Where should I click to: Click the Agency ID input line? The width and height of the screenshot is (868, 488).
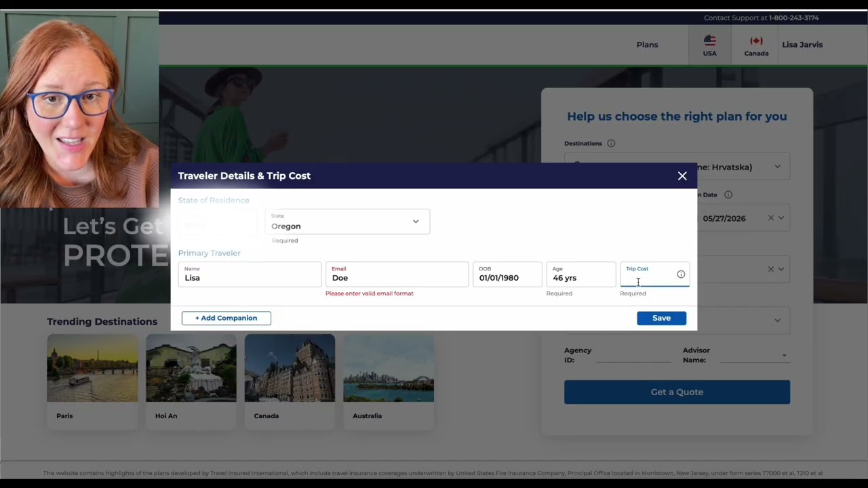point(633,355)
